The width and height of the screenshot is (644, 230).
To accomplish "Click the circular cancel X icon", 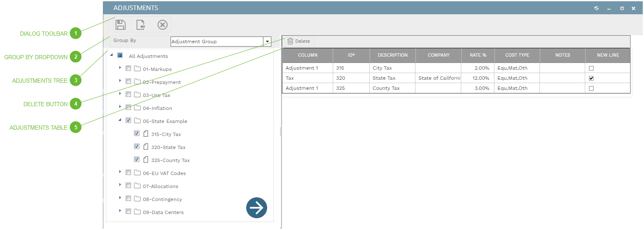I will 162,25.
